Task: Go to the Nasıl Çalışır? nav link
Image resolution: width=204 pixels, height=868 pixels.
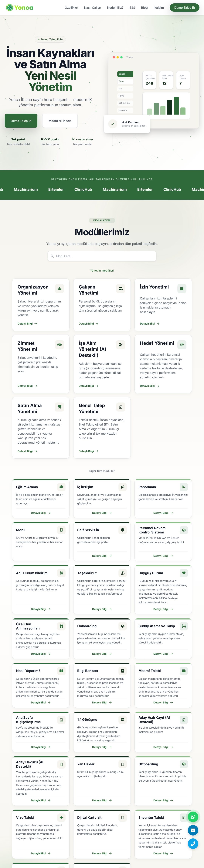Action: point(92,7)
